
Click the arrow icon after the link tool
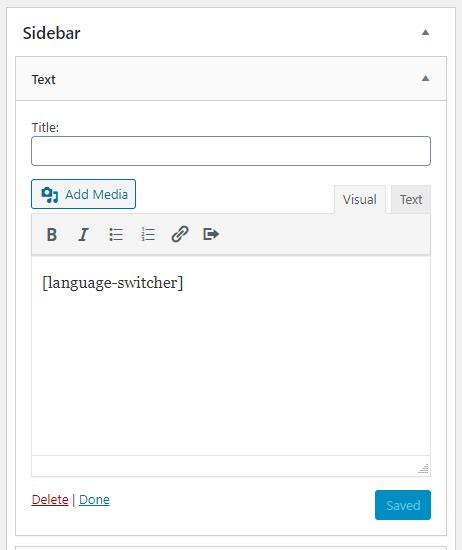point(211,234)
